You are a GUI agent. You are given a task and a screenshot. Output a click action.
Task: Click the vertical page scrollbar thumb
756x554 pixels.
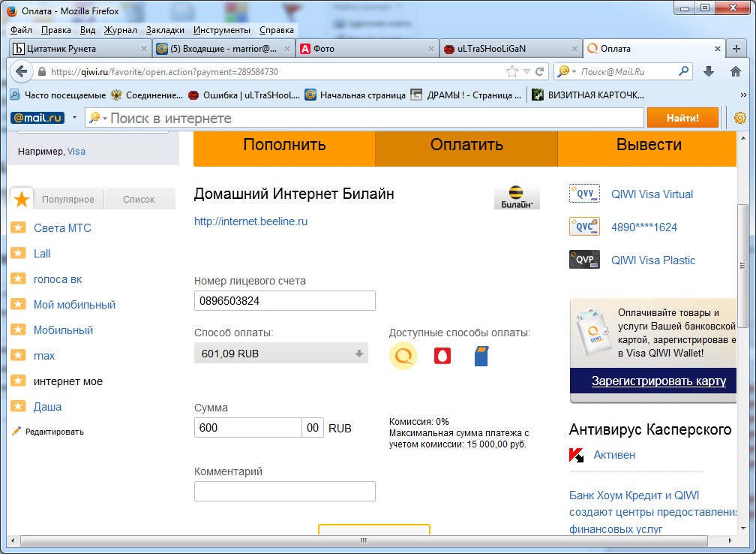pyautogui.click(x=742, y=266)
